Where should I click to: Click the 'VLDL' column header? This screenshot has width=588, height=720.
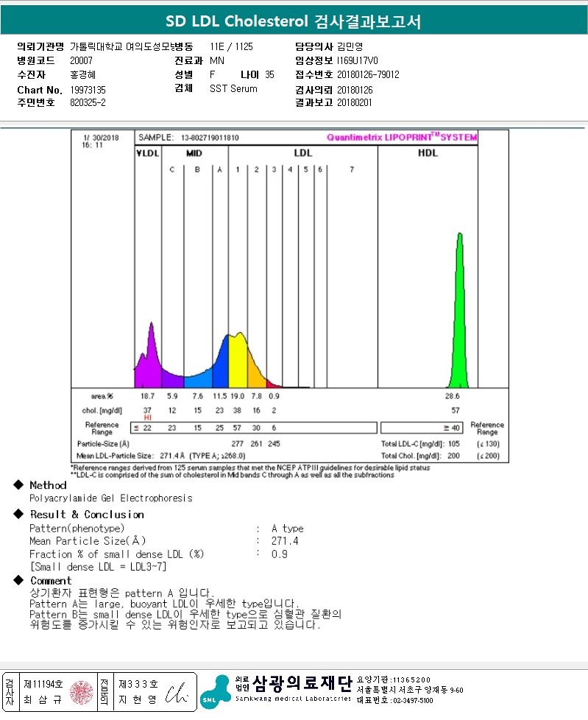click(x=147, y=153)
